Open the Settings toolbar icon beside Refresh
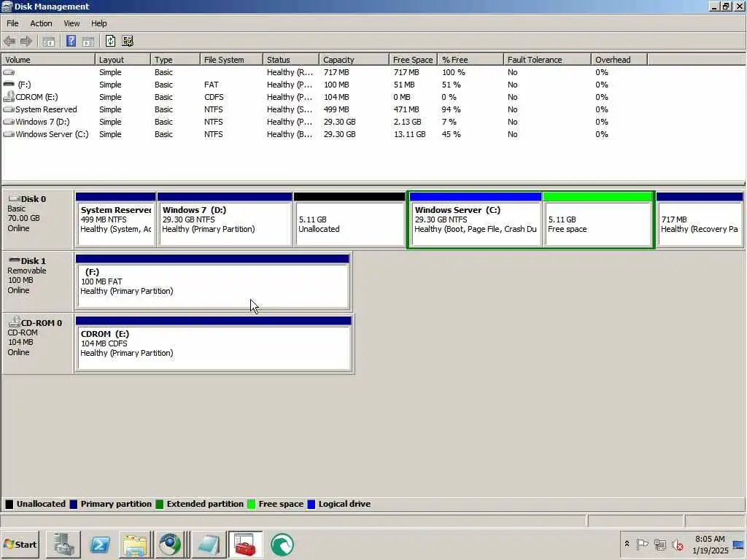Viewport: 747px width, 560px height. click(x=127, y=41)
